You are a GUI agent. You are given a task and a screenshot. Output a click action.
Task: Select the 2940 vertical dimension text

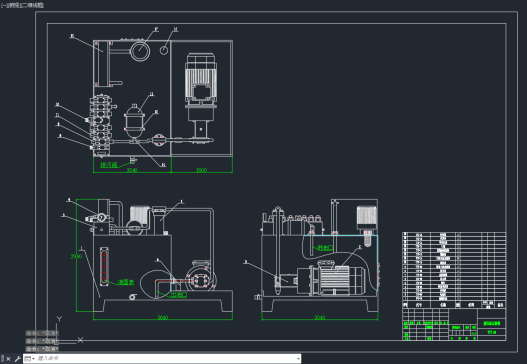76,256
